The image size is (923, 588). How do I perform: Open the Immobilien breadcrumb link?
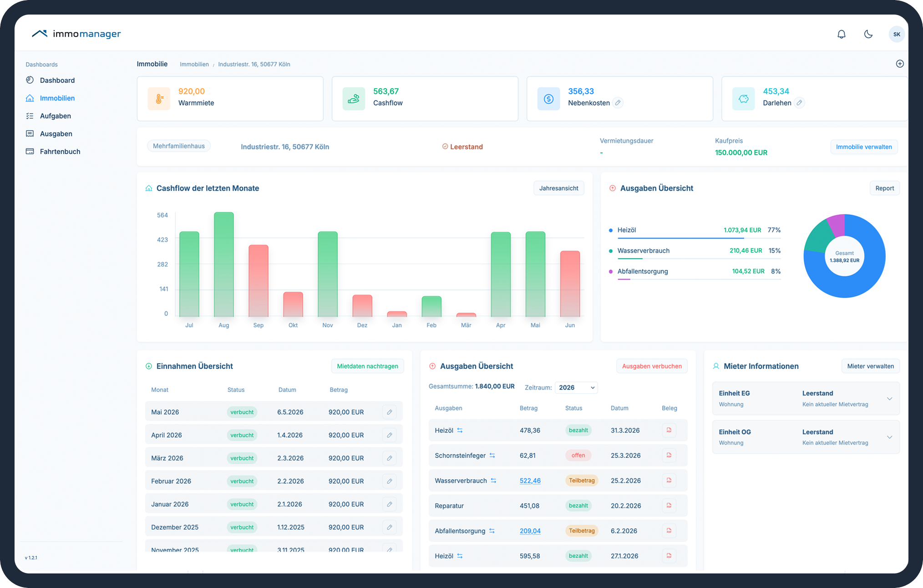point(194,64)
